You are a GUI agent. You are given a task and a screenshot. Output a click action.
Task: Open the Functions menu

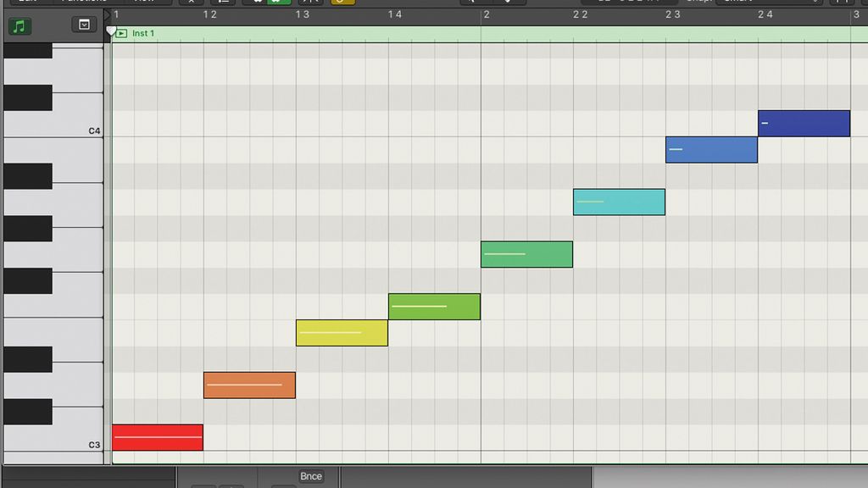(85, 1)
